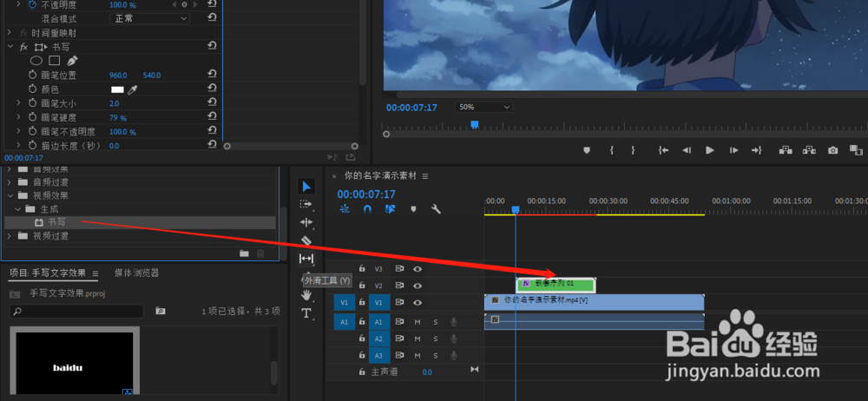This screenshot has width=868, height=401.
Task: Export frame with the camera icon
Action: point(832,150)
